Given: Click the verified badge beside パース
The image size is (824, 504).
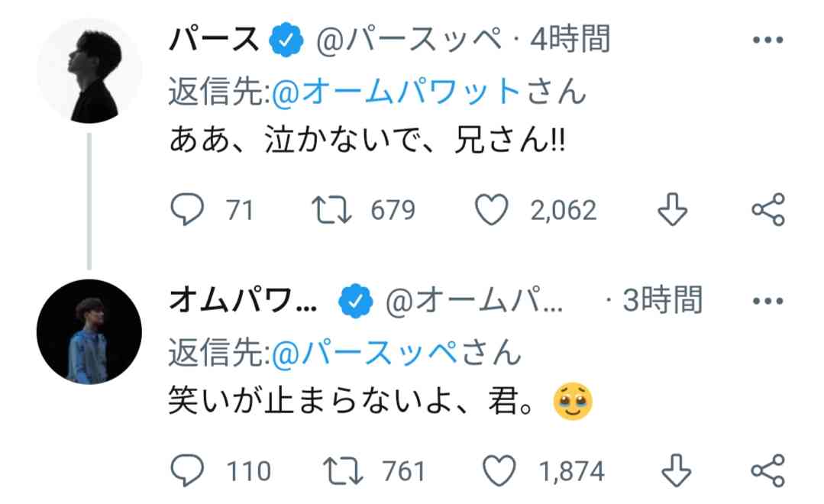Looking at the screenshot, I should [x=286, y=41].
